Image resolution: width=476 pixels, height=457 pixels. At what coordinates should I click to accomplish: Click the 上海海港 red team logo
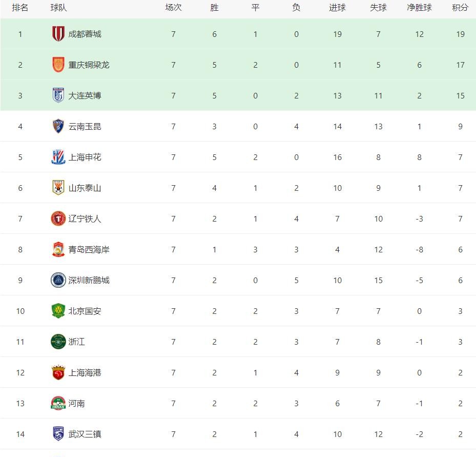click(x=58, y=372)
